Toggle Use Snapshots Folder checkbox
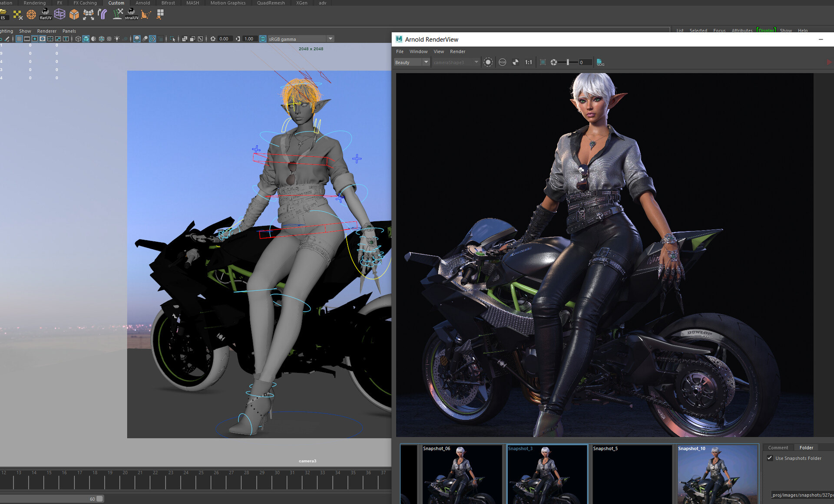This screenshot has width=834, height=504. tap(770, 458)
